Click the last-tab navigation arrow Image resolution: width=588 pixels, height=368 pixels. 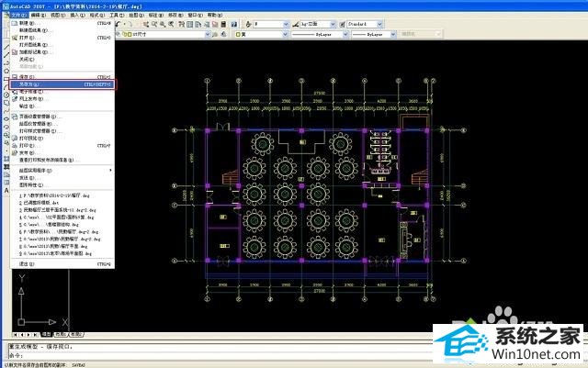[35, 335]
